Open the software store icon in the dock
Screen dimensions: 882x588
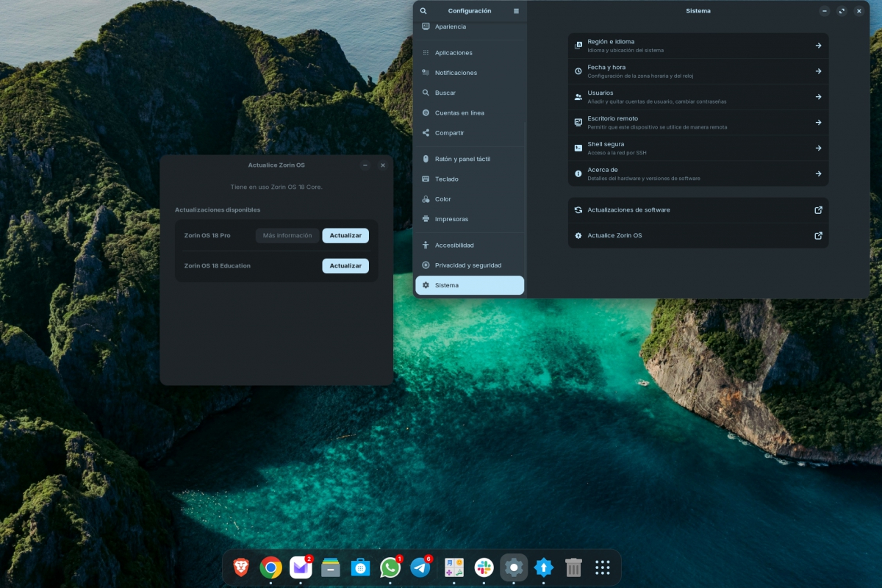pos(360,567)
